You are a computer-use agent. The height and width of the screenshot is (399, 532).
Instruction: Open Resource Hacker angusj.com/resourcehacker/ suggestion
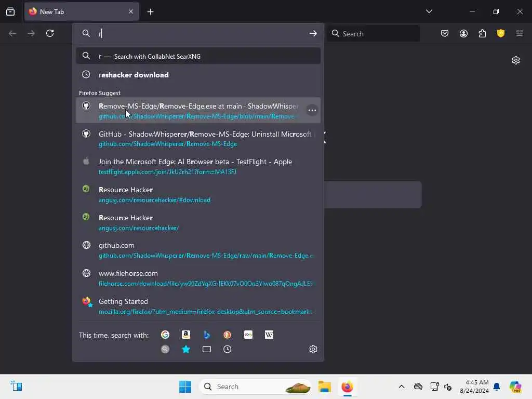click(x=198, y=222)
